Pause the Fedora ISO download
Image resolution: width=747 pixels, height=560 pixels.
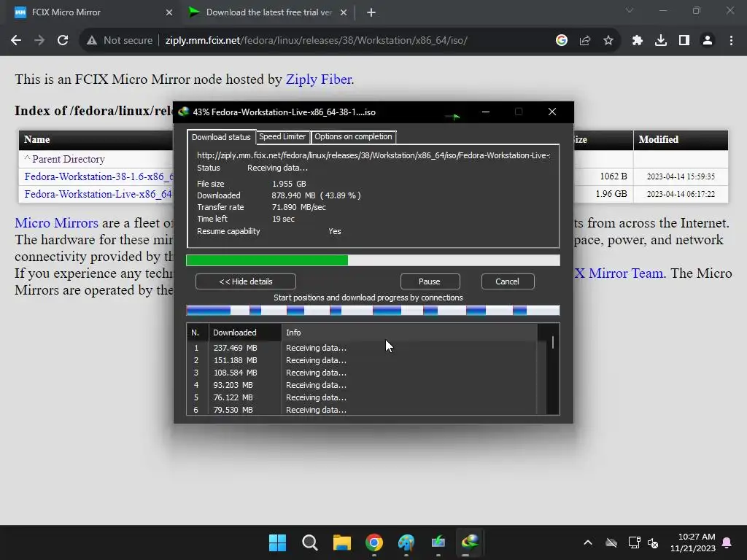point(429,281)
